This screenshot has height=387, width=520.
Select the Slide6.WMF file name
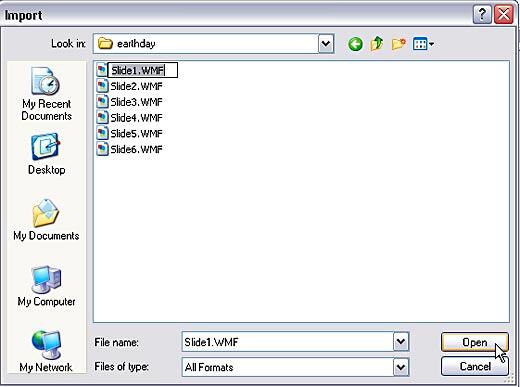[136, 149]
